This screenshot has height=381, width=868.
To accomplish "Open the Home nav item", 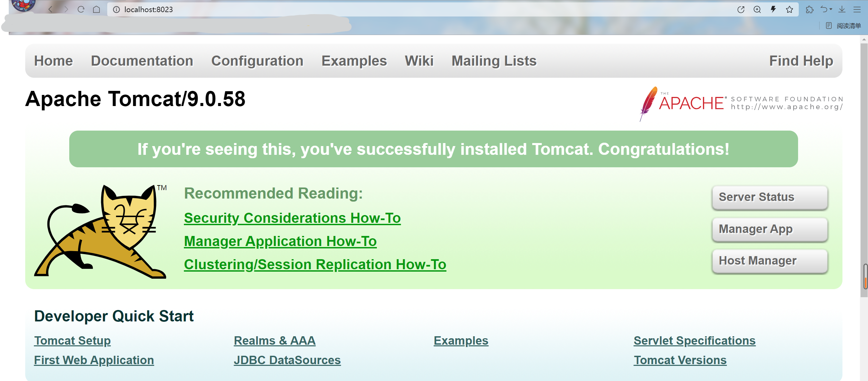I will click(x=53, y=61).
